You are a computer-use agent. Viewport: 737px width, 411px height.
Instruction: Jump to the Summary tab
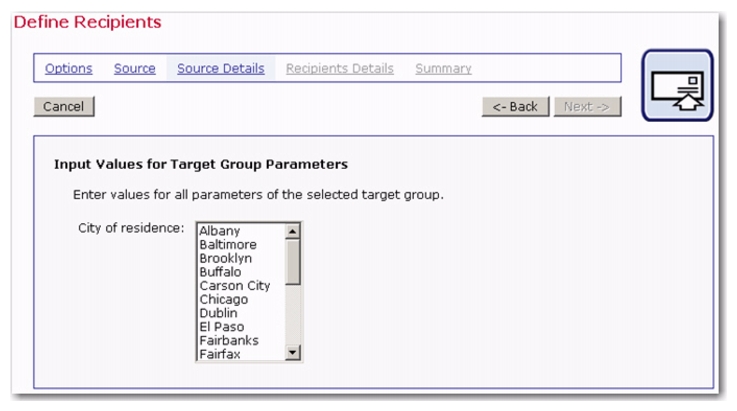pyautogui.click(x=443, y=69)
